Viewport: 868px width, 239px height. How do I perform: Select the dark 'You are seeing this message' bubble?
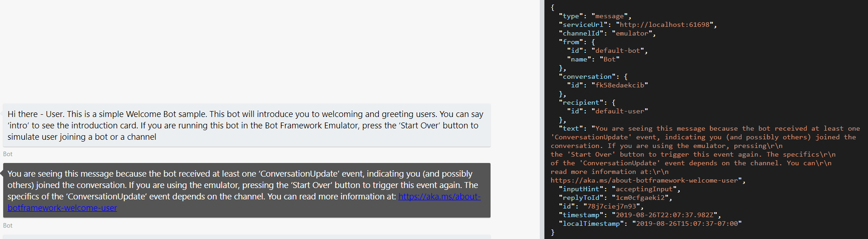point(246,190)
